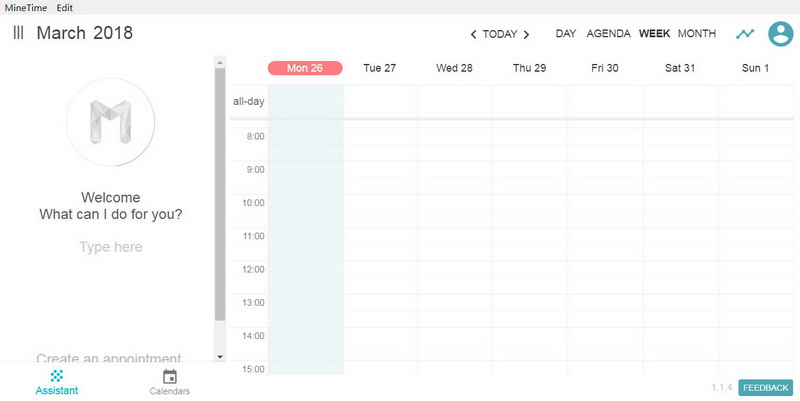800x401 pixels.
Task: Select the Mon 26 day header
Action: (305, 68)
